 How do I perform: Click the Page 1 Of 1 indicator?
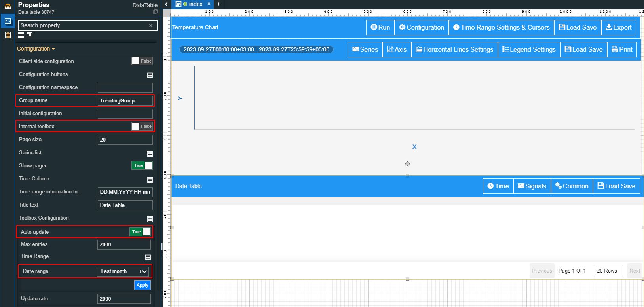(x=572, y=271)
